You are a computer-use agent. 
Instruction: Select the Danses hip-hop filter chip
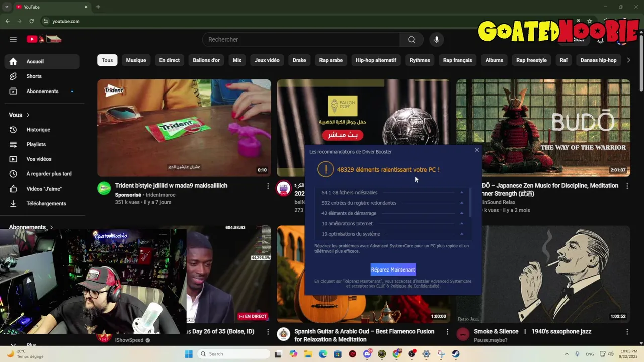[598, 60]
